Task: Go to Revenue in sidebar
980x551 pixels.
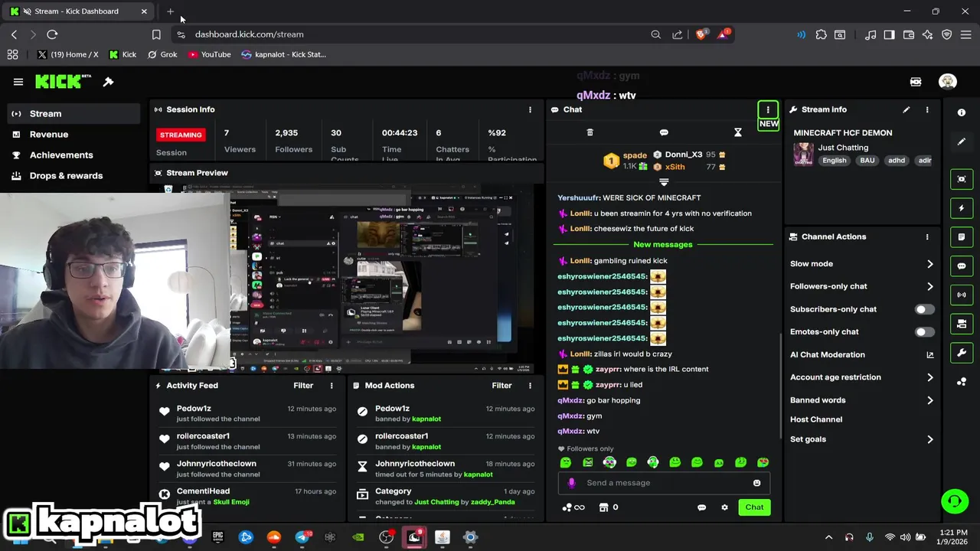Action: pyautogui.click(x=73, y=134)
